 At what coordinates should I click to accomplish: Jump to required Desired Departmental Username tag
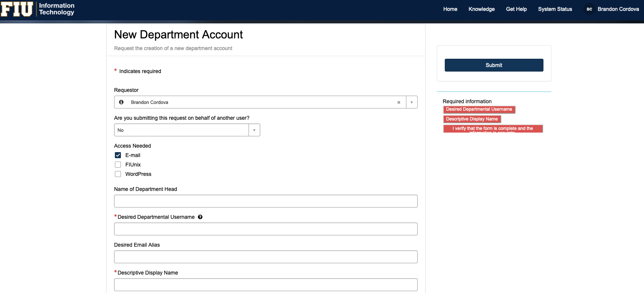[479, 109]
